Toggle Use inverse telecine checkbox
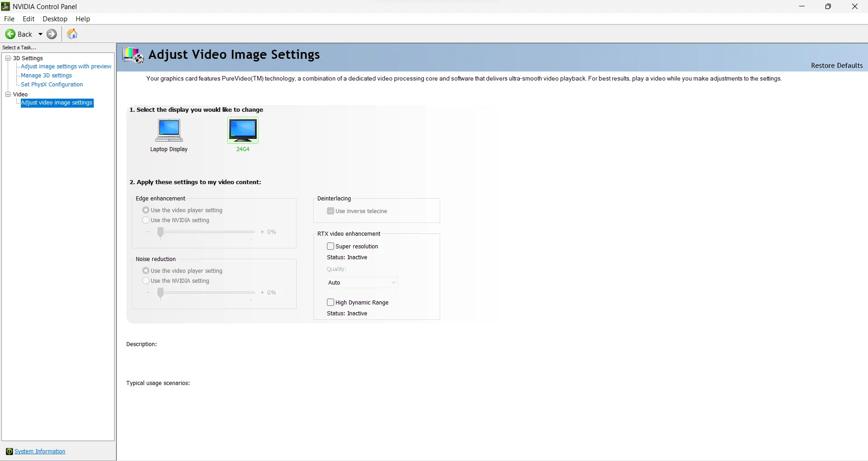Viewport: 868px width, 461px height. 331,211
